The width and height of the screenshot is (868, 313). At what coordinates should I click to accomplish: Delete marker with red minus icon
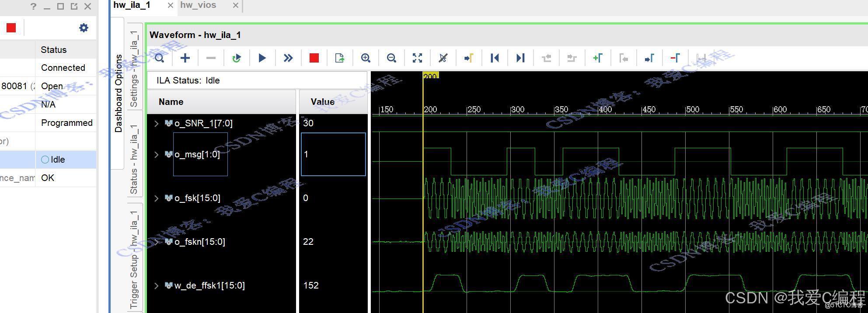(675, 58)
